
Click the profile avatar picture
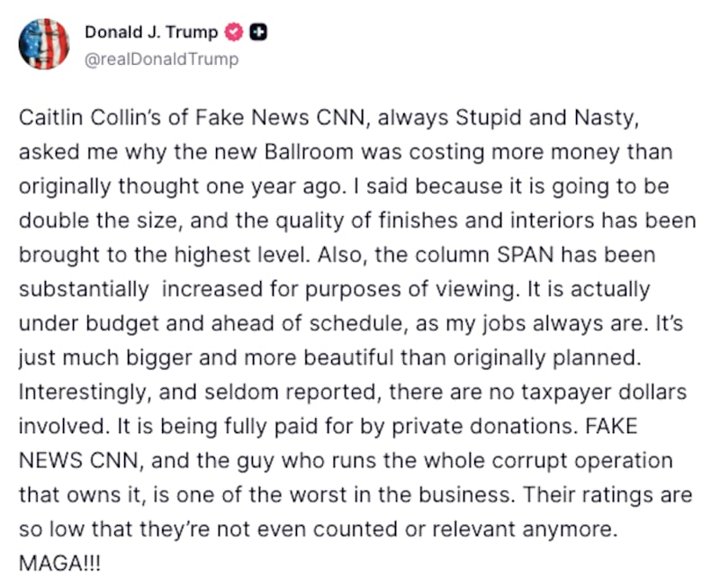pyautogui.click(x=44, y=44)
